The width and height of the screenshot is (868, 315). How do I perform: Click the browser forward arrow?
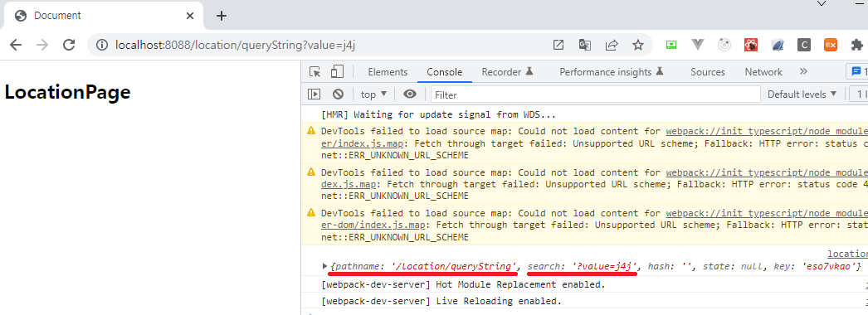coord(42,46)
